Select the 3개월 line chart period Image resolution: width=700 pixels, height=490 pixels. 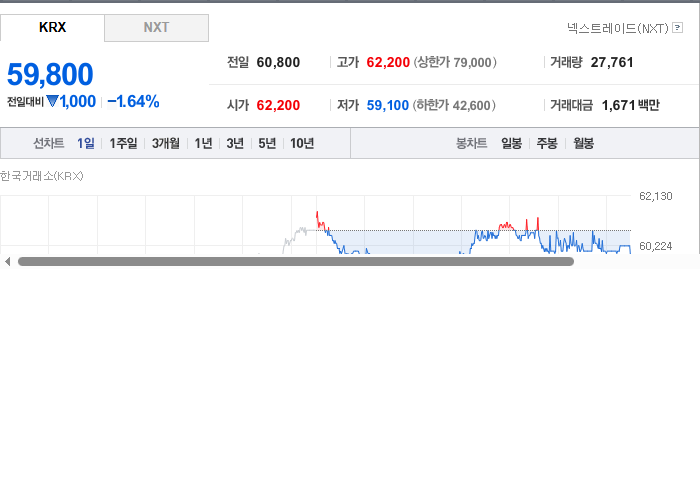166,143
